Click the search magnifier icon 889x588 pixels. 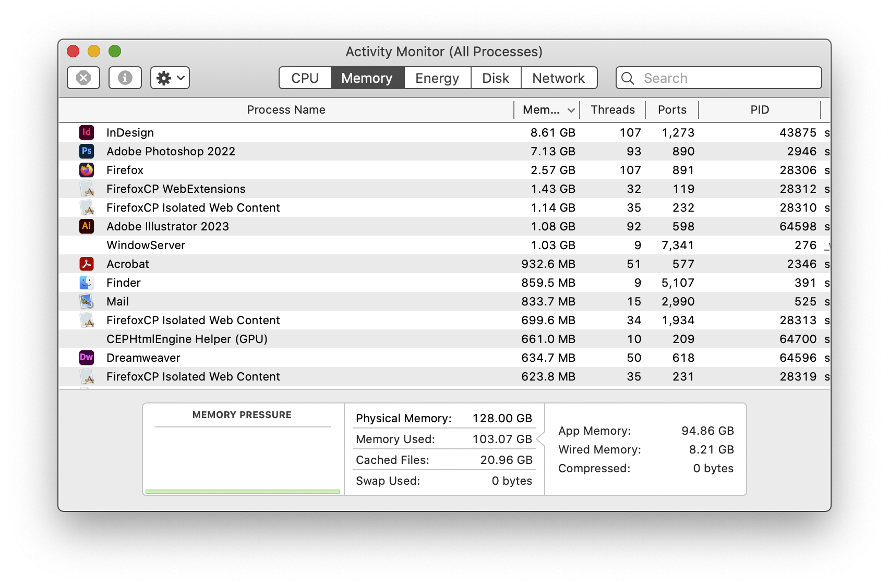click(x=628, y=78)
